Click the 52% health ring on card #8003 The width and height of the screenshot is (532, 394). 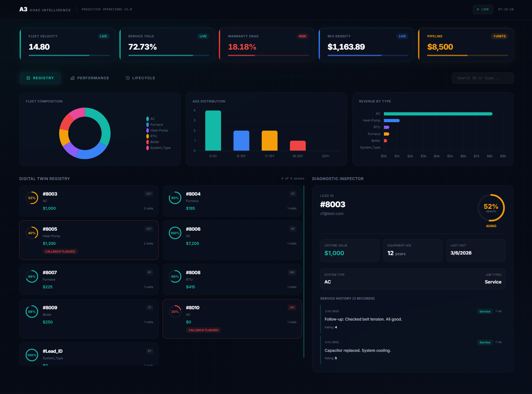(32, 198)
